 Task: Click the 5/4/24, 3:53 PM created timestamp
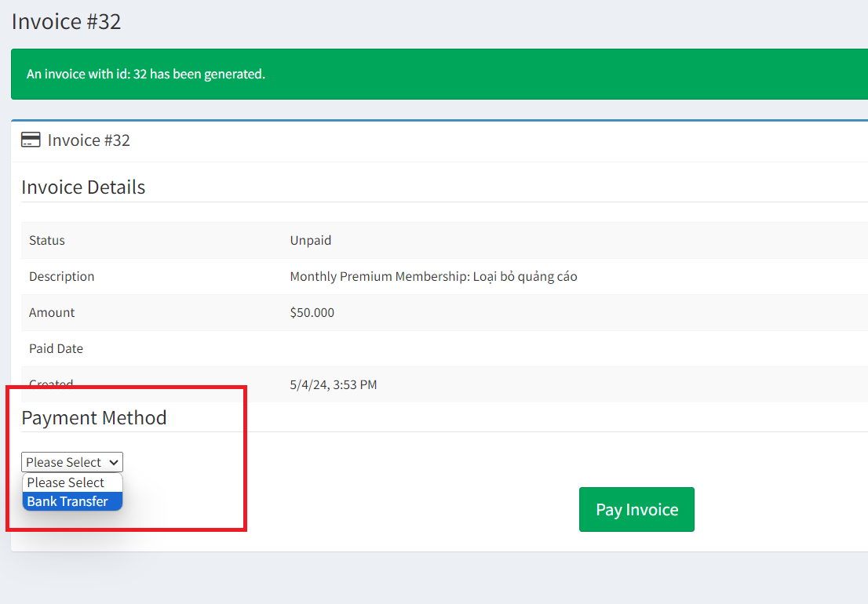334,384
